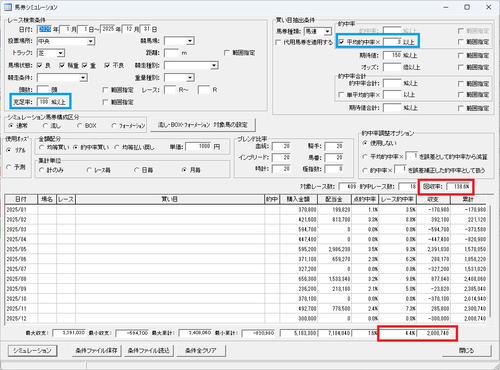Click the 頭数 input field
The width and height of the screenshot is (500, 370).
pyautogui.click(x=43, y=90)
